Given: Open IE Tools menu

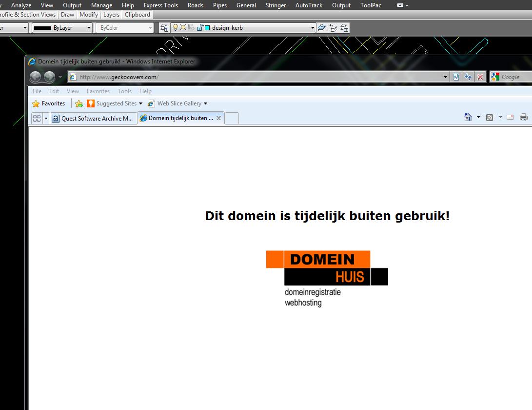Looking at the screenshot, I should [124, 91].
